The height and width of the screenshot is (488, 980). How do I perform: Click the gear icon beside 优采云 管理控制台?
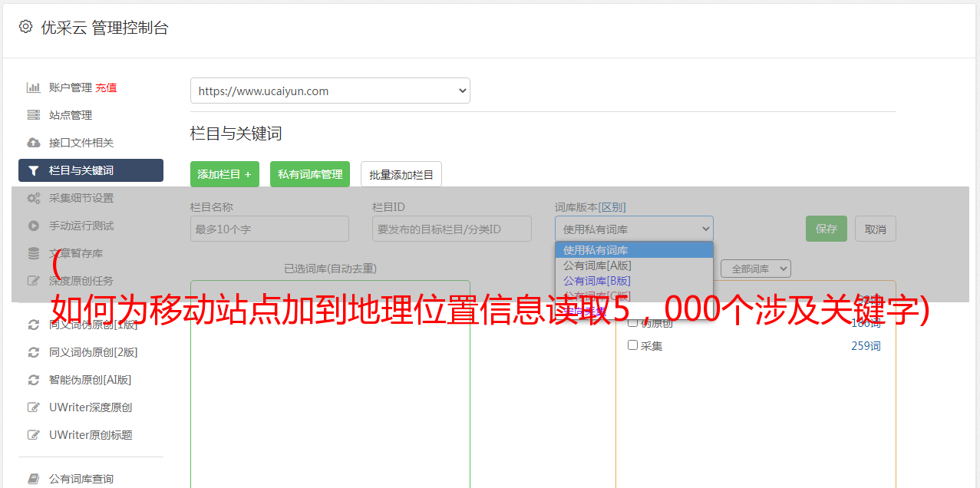coord(26,27)
